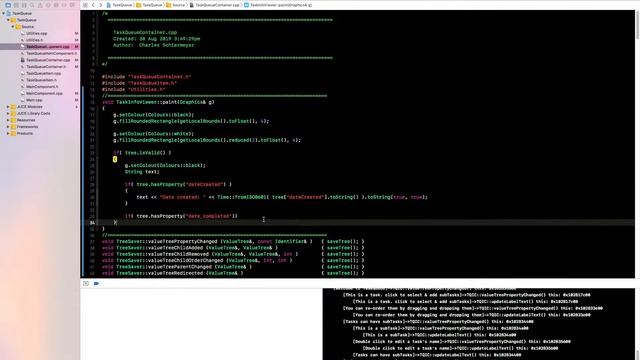
Task: Expand the Products folder
Action: click(x=8, y=133)
